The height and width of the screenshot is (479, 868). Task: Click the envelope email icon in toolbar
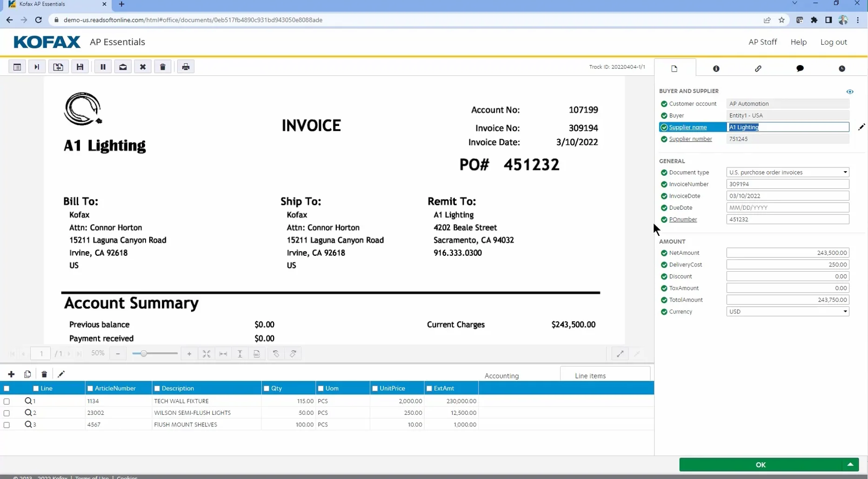pyautogui.click(x=123, y=67)
